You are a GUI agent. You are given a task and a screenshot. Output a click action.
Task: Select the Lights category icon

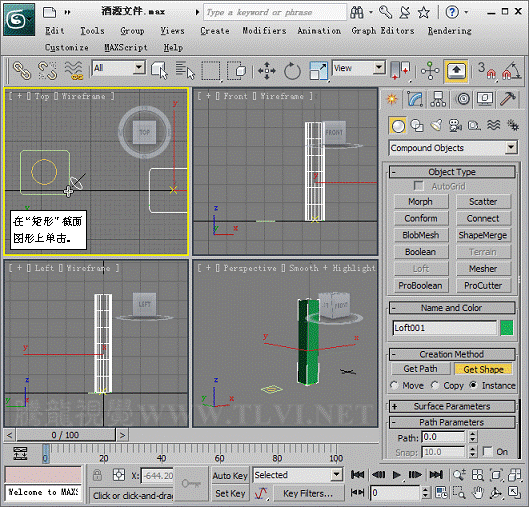click(x=436, y=126)
